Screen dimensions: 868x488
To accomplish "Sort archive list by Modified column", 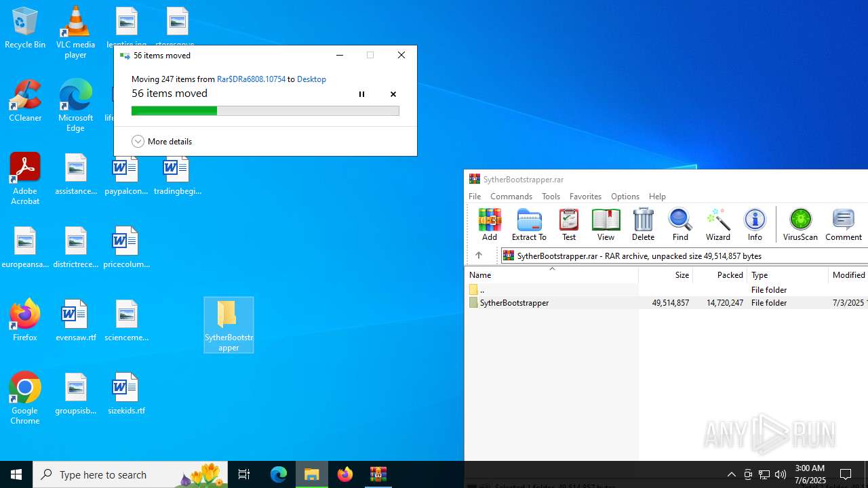I will click(x=848, y=274).
